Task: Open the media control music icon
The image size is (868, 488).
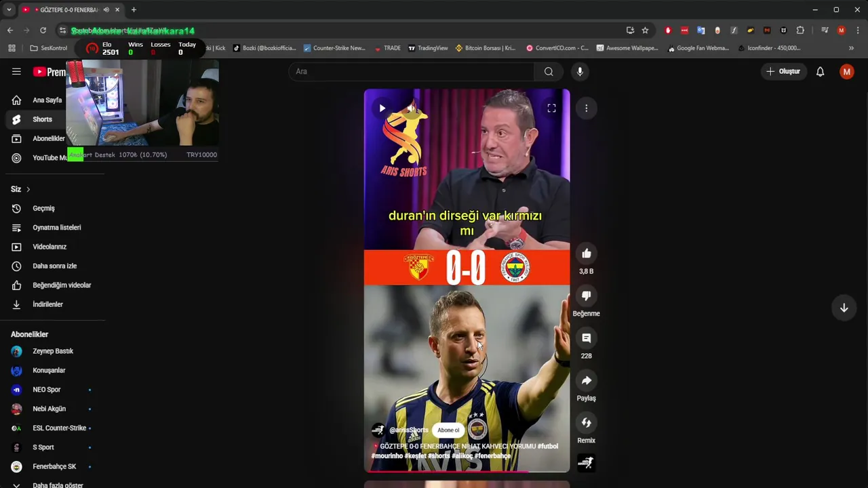Action: point(825,30)
